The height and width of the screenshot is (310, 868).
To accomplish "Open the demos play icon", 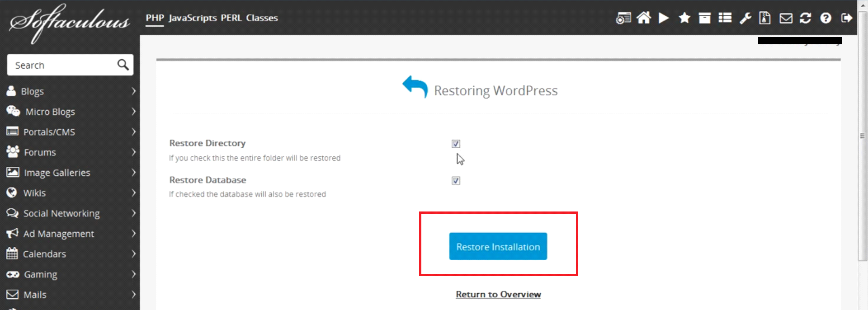I will tap(664, 18).
